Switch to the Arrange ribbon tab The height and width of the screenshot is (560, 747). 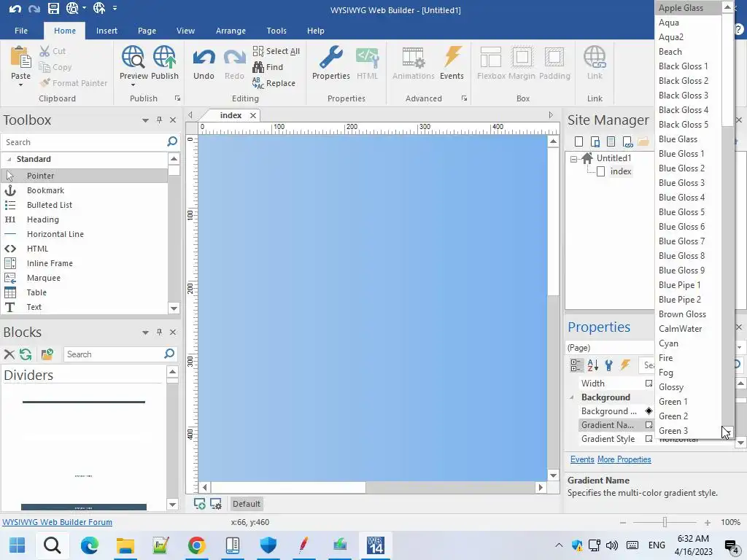coord(231,31)
